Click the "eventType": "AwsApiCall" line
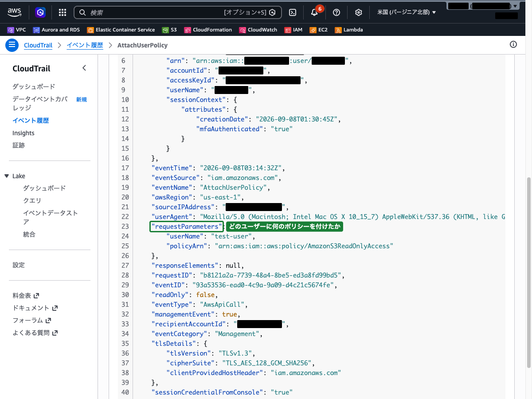 point(199,305)
